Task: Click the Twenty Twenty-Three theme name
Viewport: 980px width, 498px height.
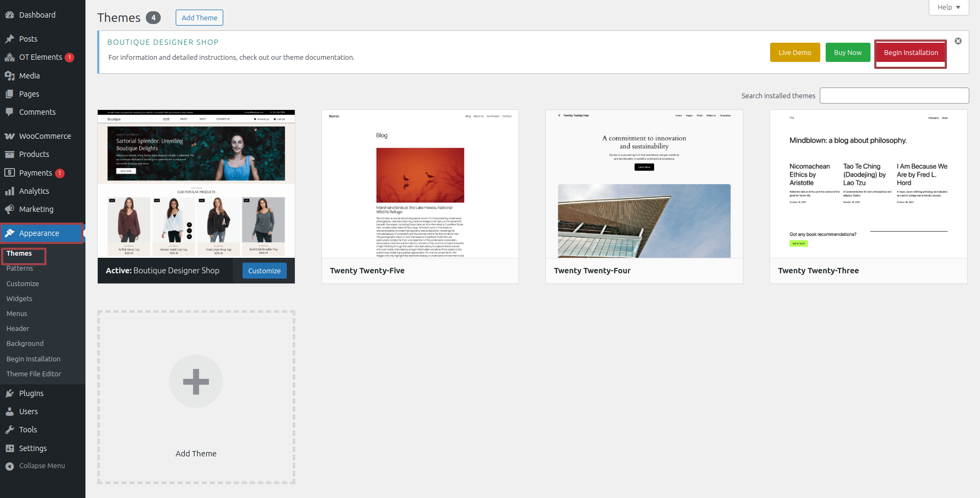Action: (819, 271)
